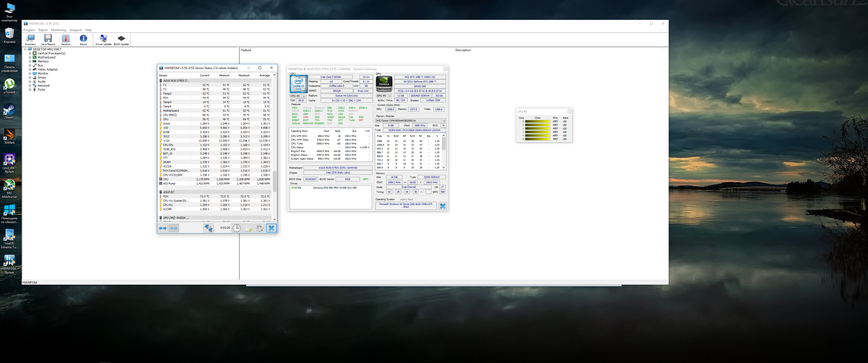Image resolution: width=868 pixels, height=363 pixels.
Task: Click the network monitors icon in sensor window
Action: pos(209,228)
